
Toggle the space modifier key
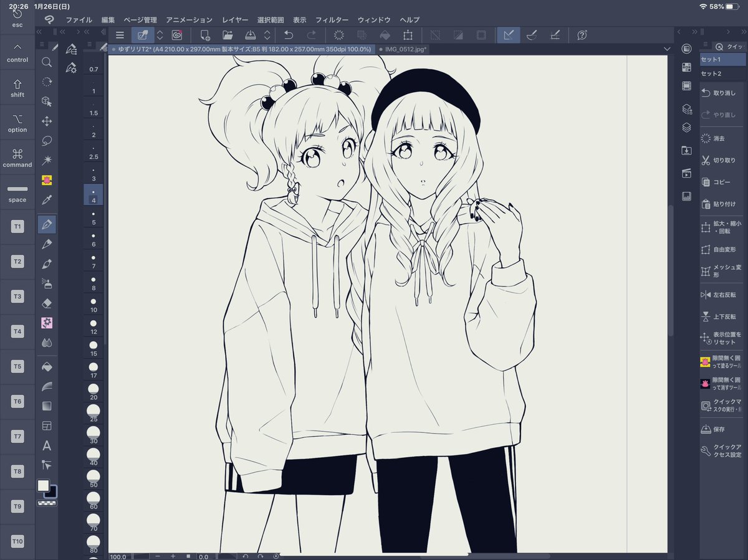click(x=17, y=193)
